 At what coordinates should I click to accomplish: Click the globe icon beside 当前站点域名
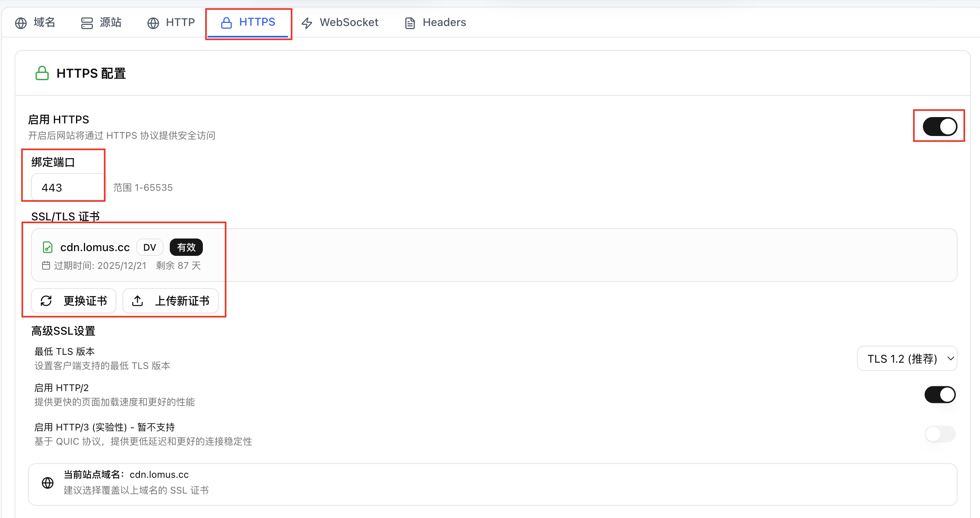tap(48, 483)
